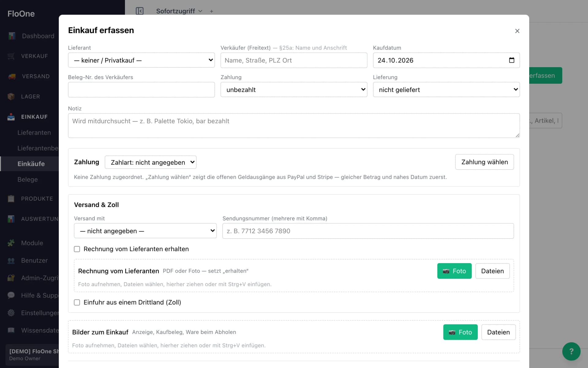Open the Lieferant dropdown

[141, 60]
